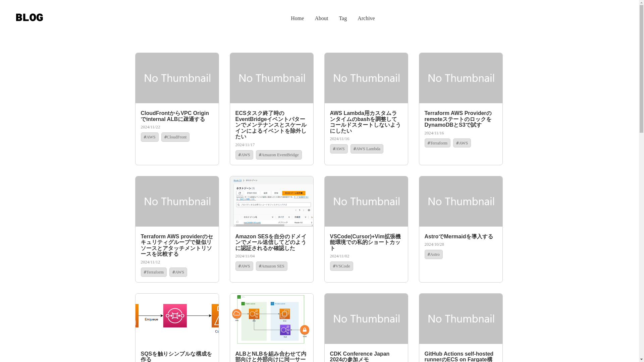Open the About page

(x=321, y=18)
